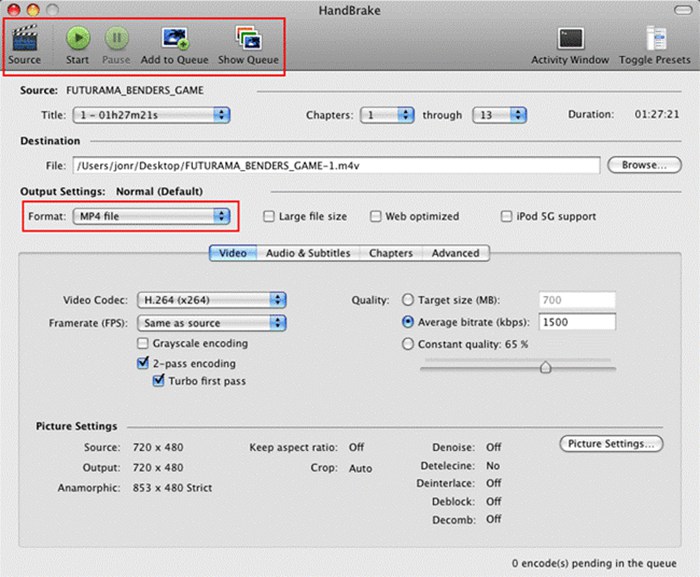700x577 pixels.
Task: Click the Source clapperboard icon
Action: 24,39
